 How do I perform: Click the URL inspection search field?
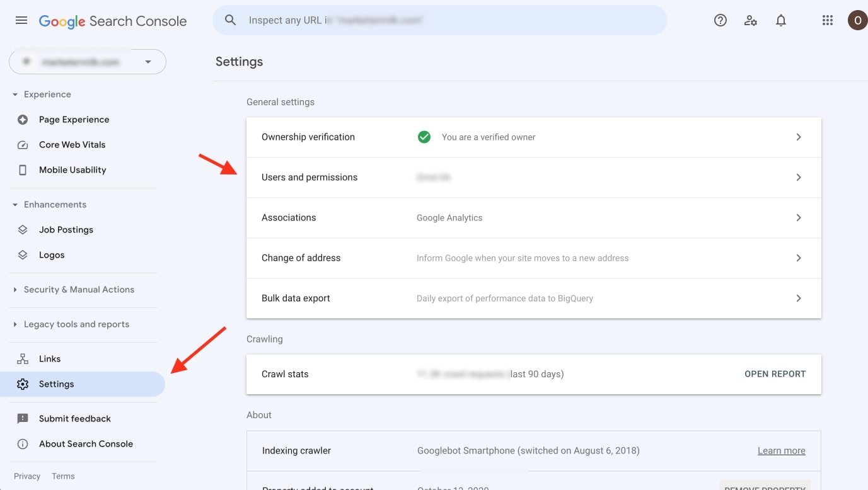[x=441, y=20]
